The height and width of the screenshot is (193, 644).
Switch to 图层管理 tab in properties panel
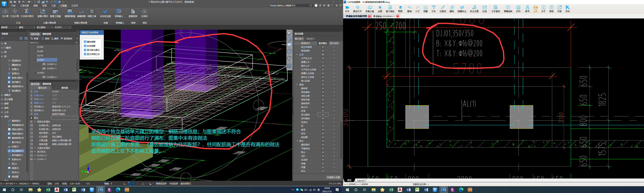(47, 84)
